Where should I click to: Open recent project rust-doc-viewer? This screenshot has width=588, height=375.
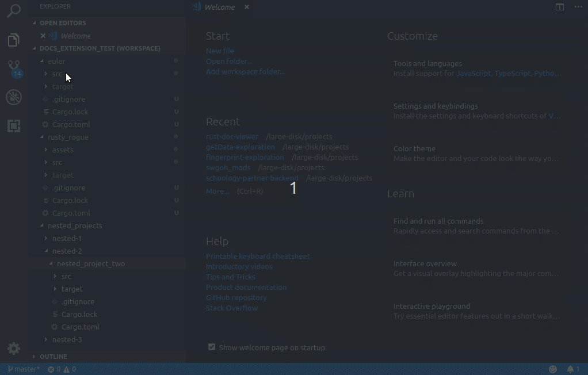coord(232,136)
